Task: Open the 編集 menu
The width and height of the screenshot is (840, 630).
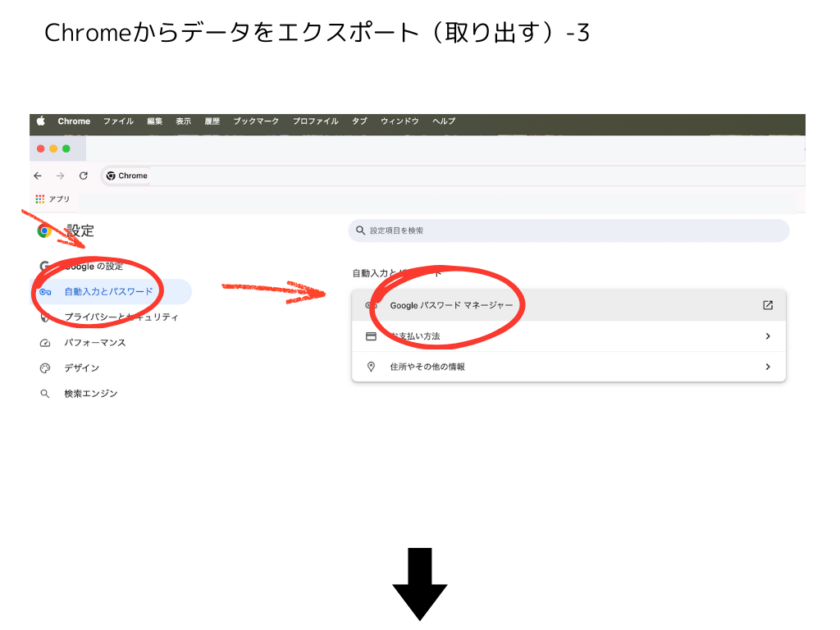Action: pyautogui.click(x=155, y=121)
